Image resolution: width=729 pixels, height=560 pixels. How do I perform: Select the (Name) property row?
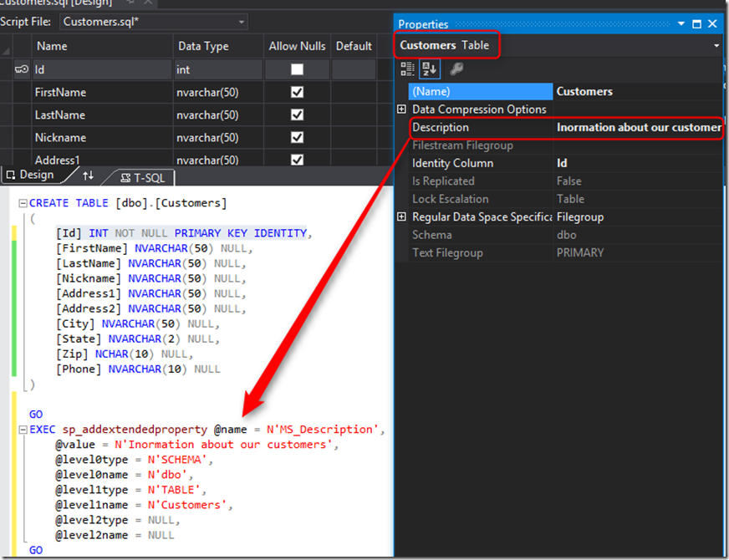tap(480, 92)
